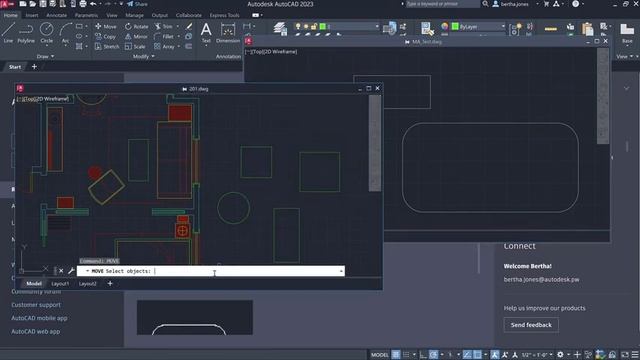Click the Mirror command
Viewport: 640px width, 360px height.
[136, 36]
